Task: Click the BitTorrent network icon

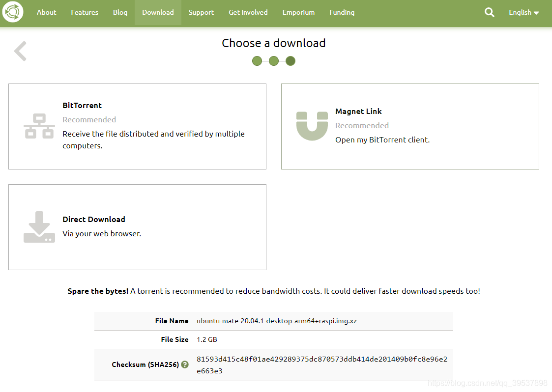Action: click(39, 126)
